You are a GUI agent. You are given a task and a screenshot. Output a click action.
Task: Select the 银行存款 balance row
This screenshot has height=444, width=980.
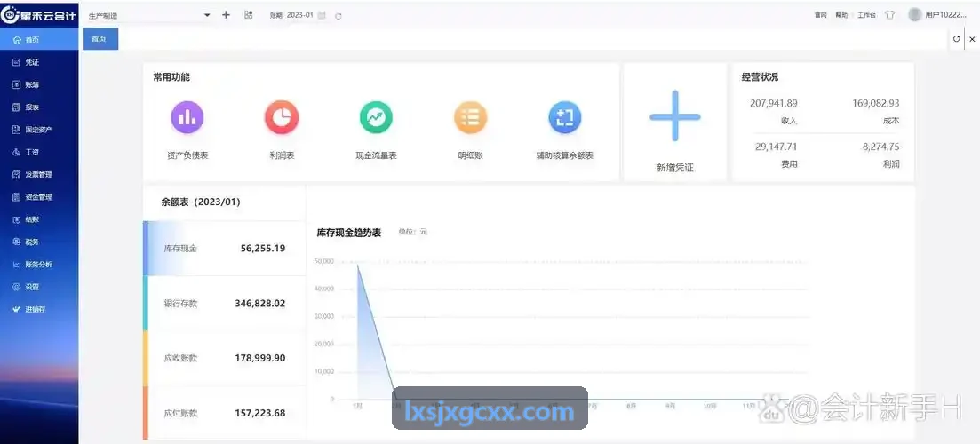[225, 303]
